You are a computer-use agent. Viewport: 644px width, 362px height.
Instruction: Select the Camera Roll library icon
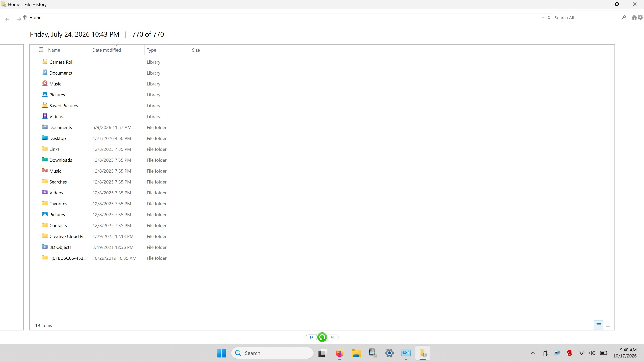coord(45,62)
